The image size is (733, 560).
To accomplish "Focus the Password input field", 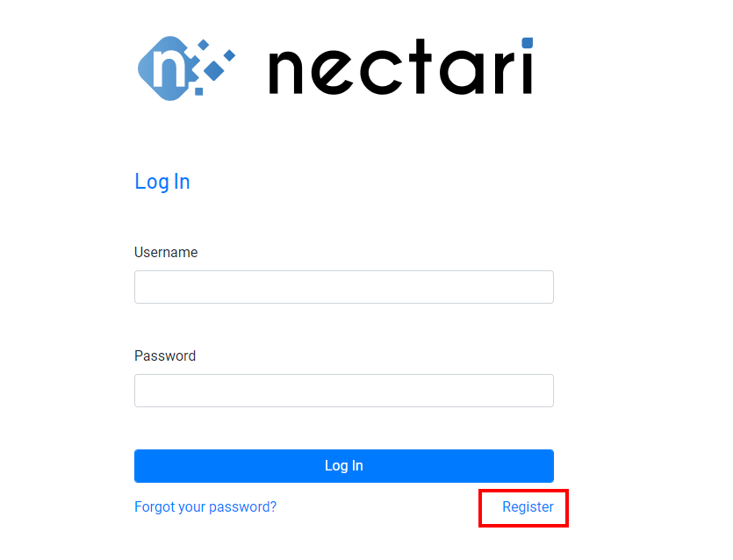I will point(344,391).
